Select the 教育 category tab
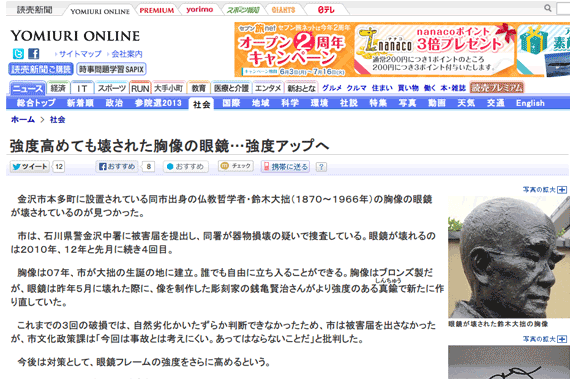The height and width of the screenshot is (379, 570). point(198,88)
